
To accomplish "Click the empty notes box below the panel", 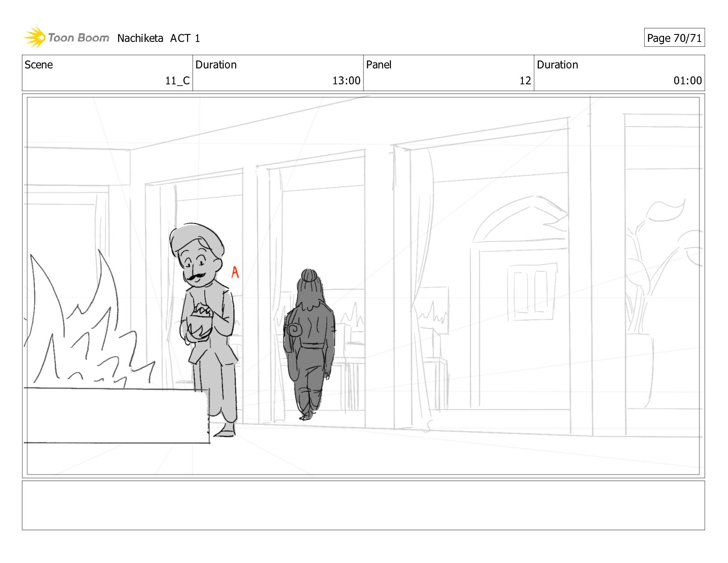I will (x=363, y=505).
